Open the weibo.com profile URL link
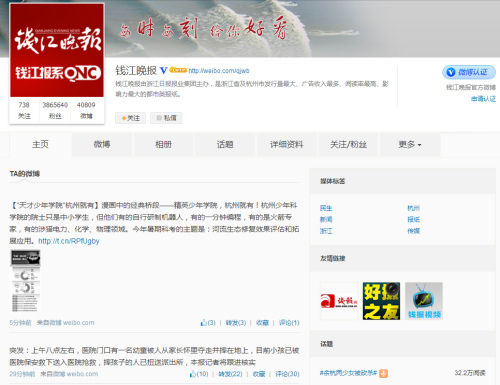 pyautogui.click(x=219, y=71)
